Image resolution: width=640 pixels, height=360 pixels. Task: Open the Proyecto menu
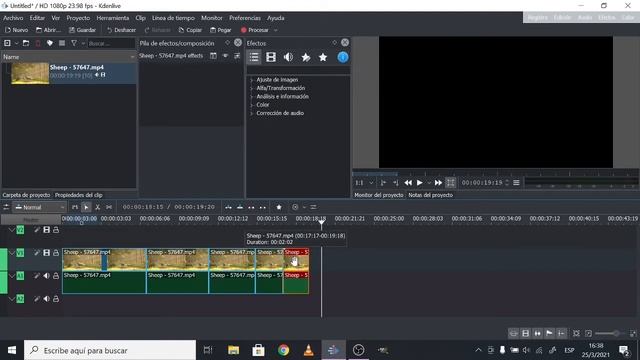(x=78, y=18)
